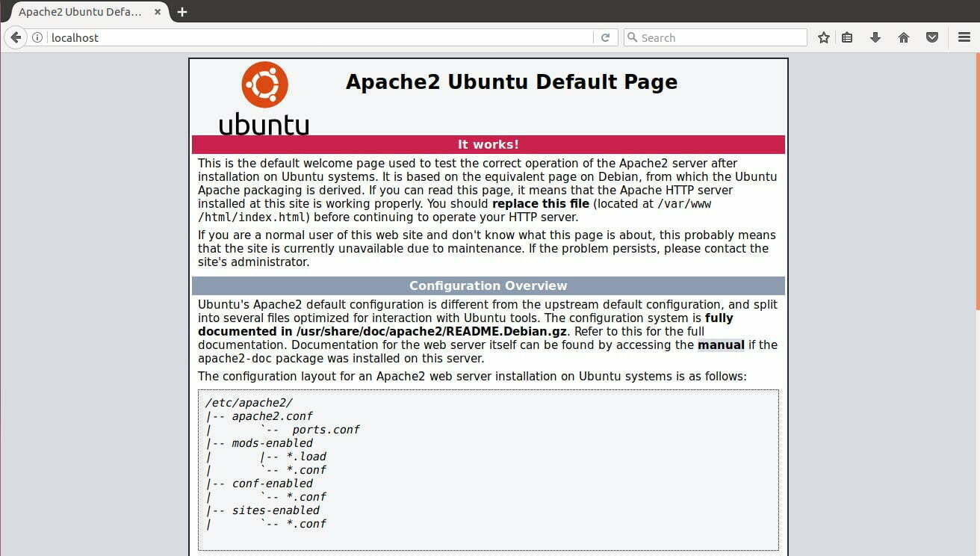This screenshot has width=980, height=556.
Task: Click the '/etc/apache2/' line
Action: pos(249,403)
